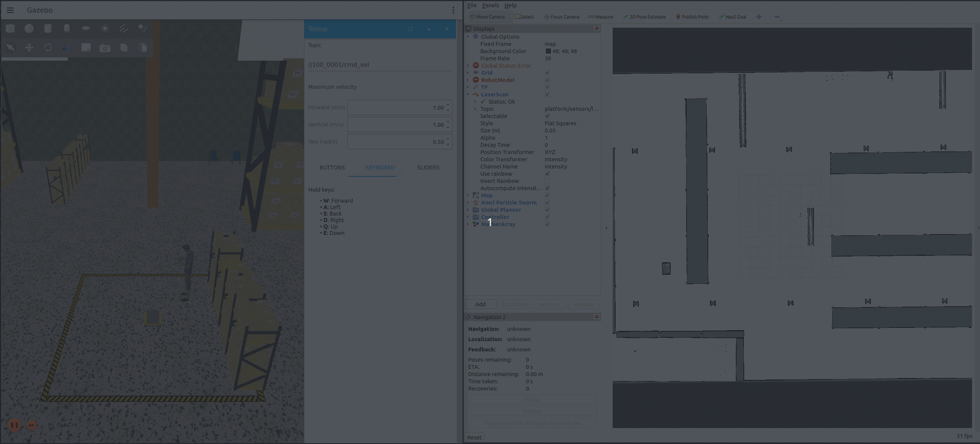Click the Background Color swatch
The height and width of the screenshot is (444, 980).
tap(548, 51)
